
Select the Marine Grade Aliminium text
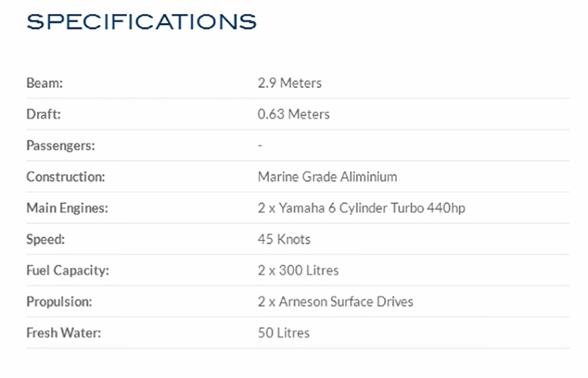(x=327, y=177)
